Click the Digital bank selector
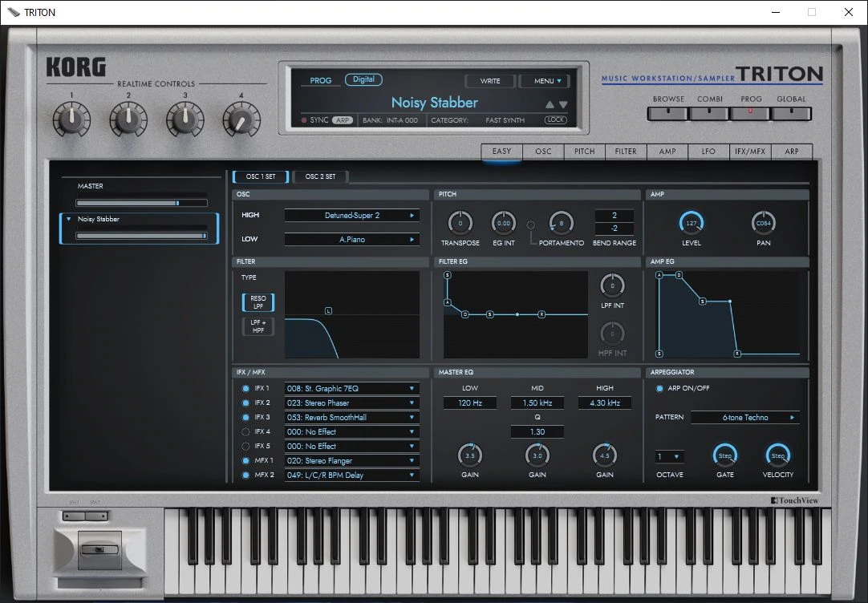Viewport: 868px width, 603px height. point(363,79)
